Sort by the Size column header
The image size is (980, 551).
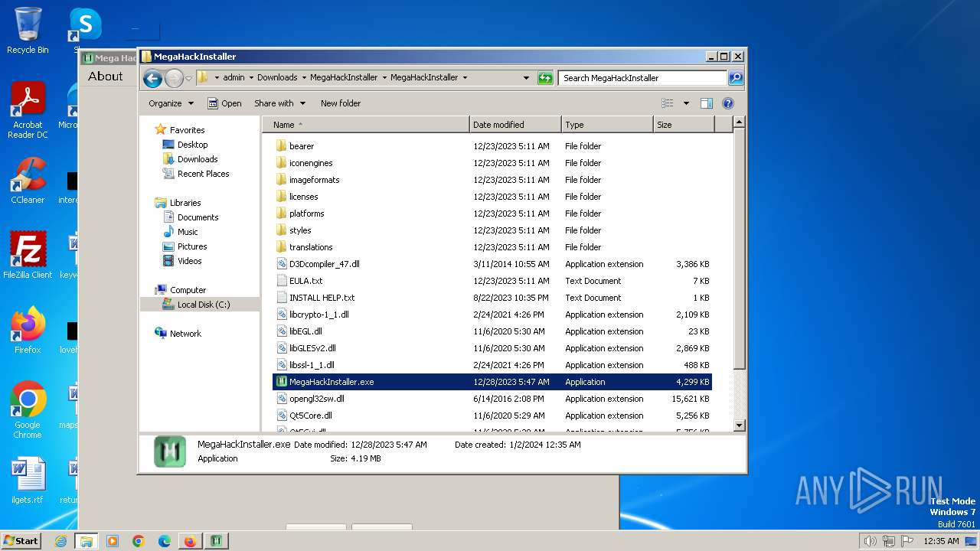(684, 125)
